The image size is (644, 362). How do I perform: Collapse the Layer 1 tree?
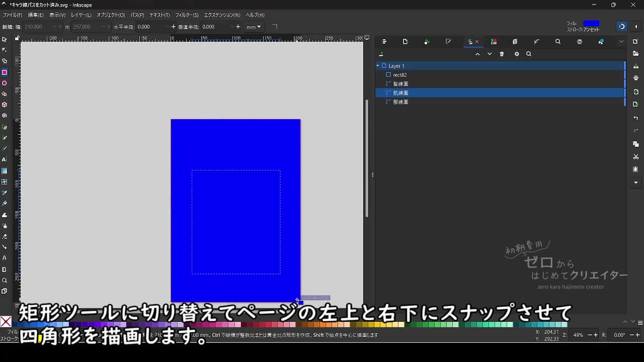378,66
